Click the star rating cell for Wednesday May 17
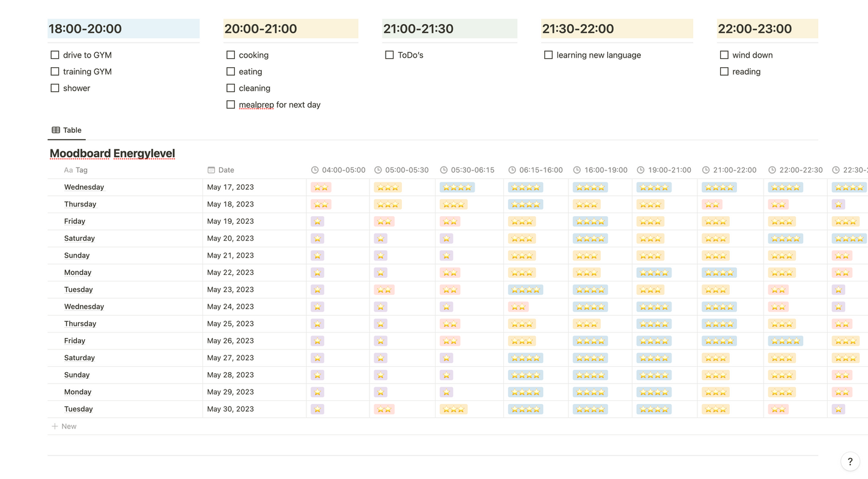Image resolution: width=868 pixels, height=479 pixels. coord(321,187)
